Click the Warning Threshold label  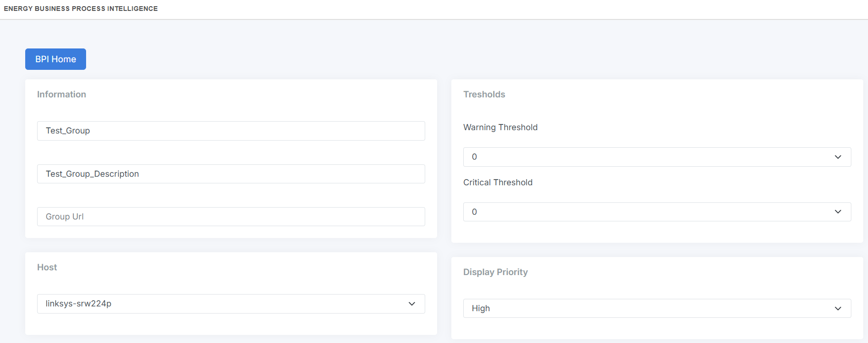(500, 127)
